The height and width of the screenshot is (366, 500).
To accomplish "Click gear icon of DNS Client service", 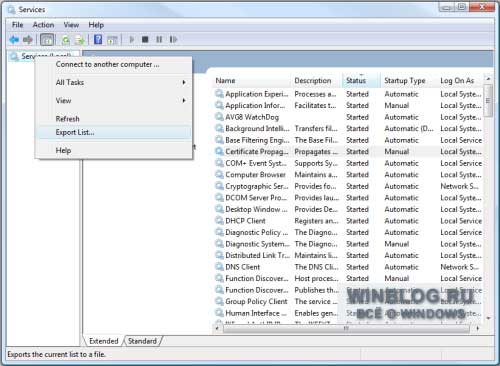I will tap(219, 267).
